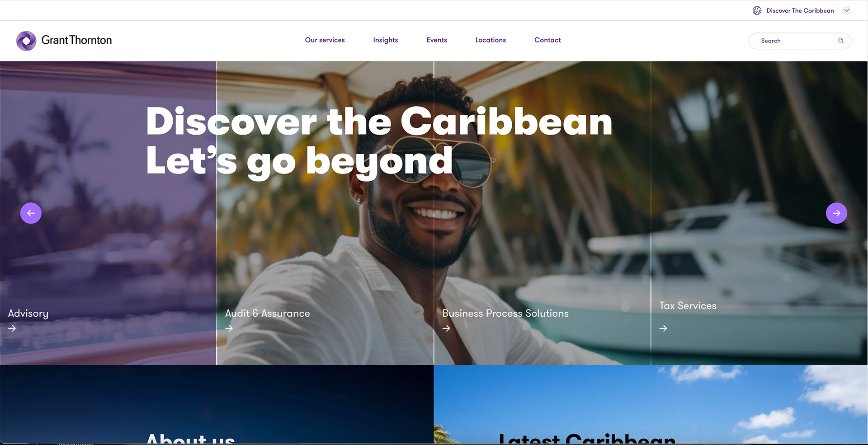Screen dimensions: 868x445
Task: Focus the Search input field
Action: coord(799,41)
